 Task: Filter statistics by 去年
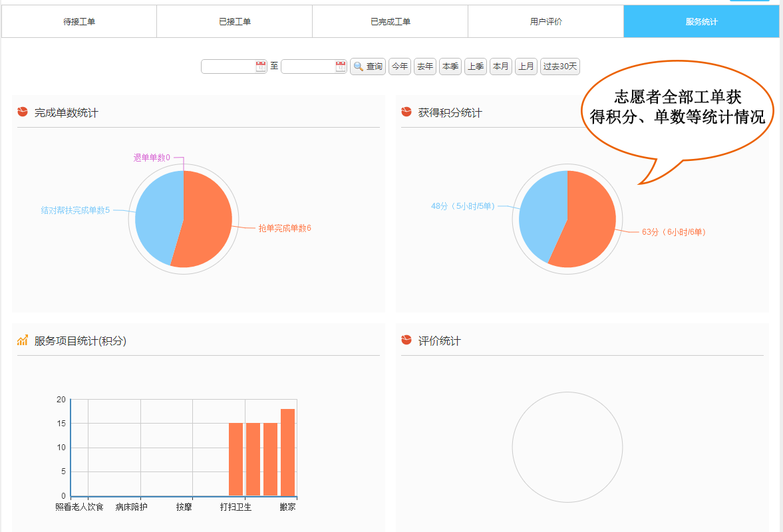coord(425,66)
